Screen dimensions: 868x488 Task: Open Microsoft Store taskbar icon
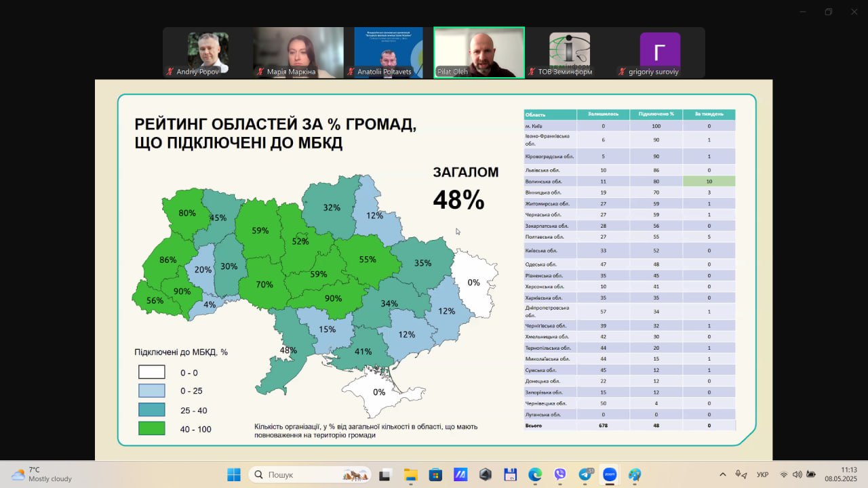(435, 474)
